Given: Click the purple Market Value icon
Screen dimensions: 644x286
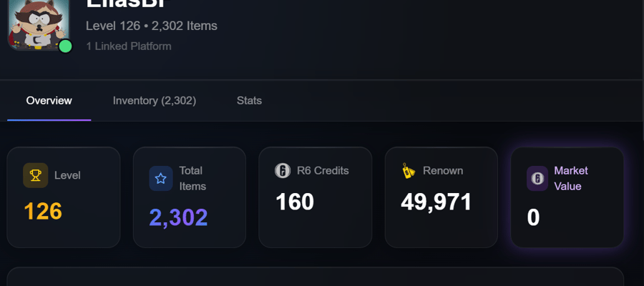Looking at the screenshot, I should (537, 179).
